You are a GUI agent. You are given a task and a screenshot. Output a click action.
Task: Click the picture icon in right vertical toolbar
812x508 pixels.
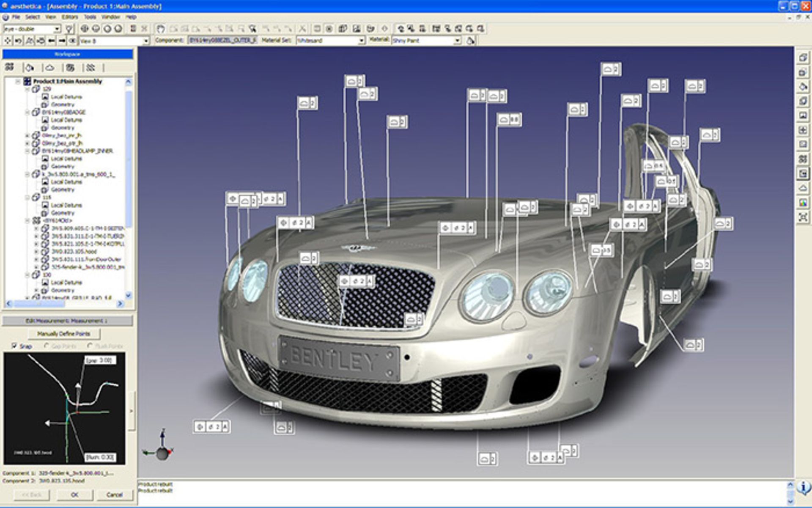pyautogui.click(x=803, y=115)
